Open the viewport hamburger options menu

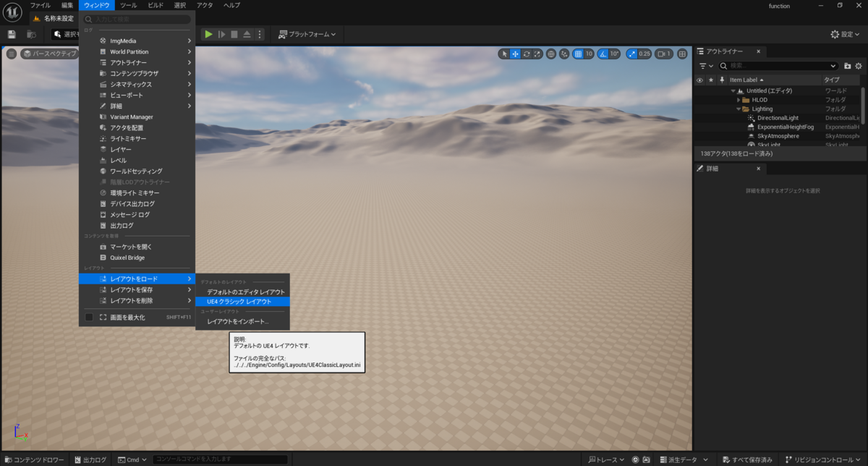(x=11, y=54)
